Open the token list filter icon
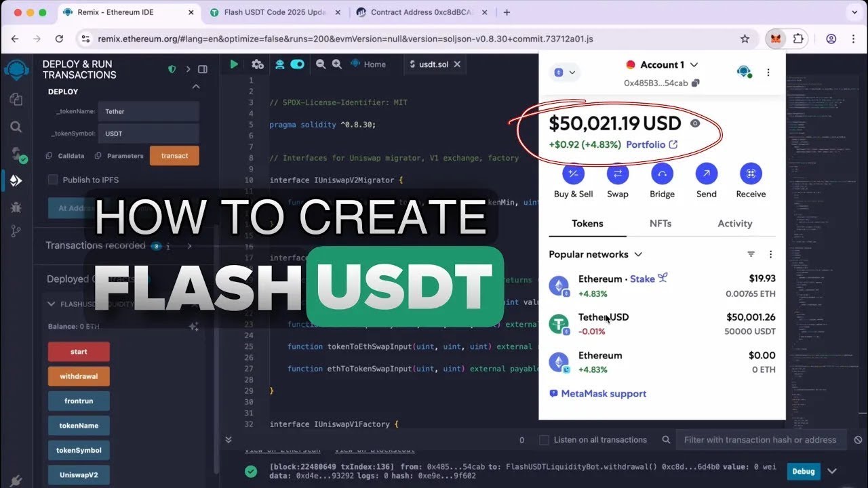This screenshot has height=488, width=868. coord(751,254)
